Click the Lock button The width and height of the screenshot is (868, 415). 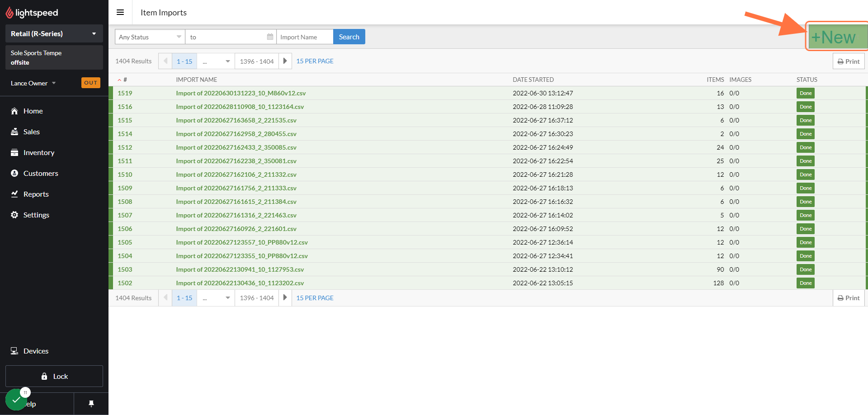tap(54, 376)
